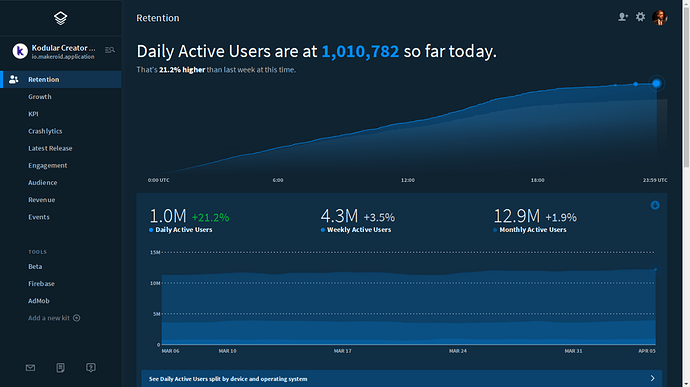The width and height of the screenshot is (690, 387).
Task: Open the Beta tool
Action: point(35,266)
